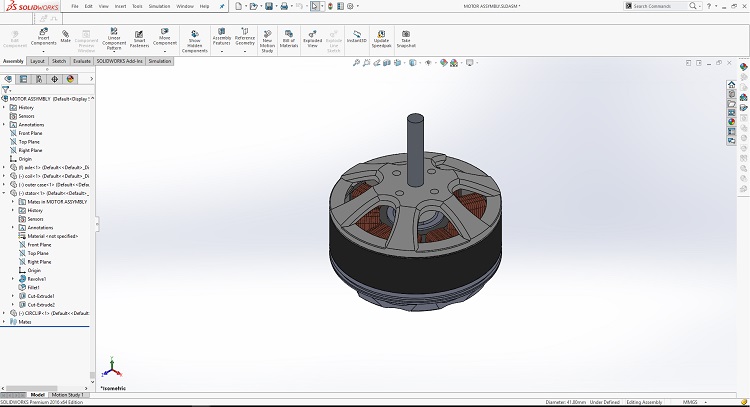Image resolution: width=750 pixels, height=407 pixels.
Task: Click the feature tree horizontal scrollbar
Action: (x=32, y=388)
